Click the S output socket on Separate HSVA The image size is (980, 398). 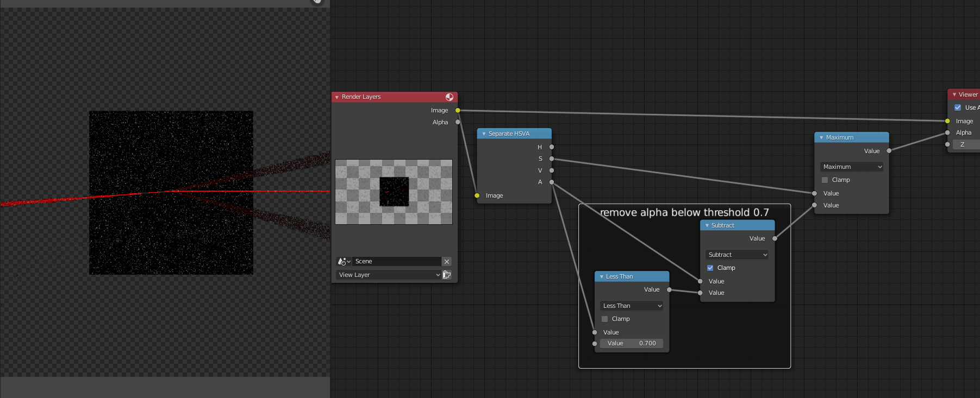coord(552,159)
